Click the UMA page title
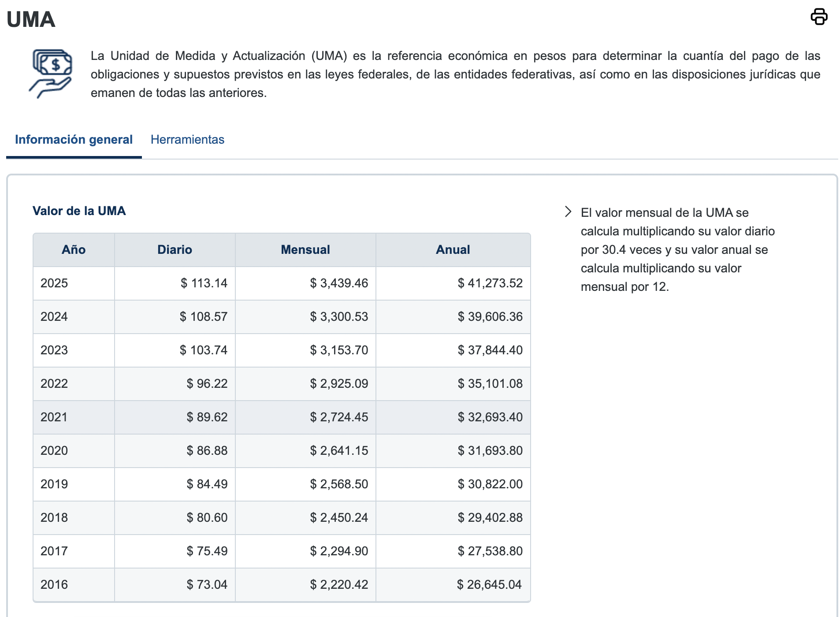 31,19
